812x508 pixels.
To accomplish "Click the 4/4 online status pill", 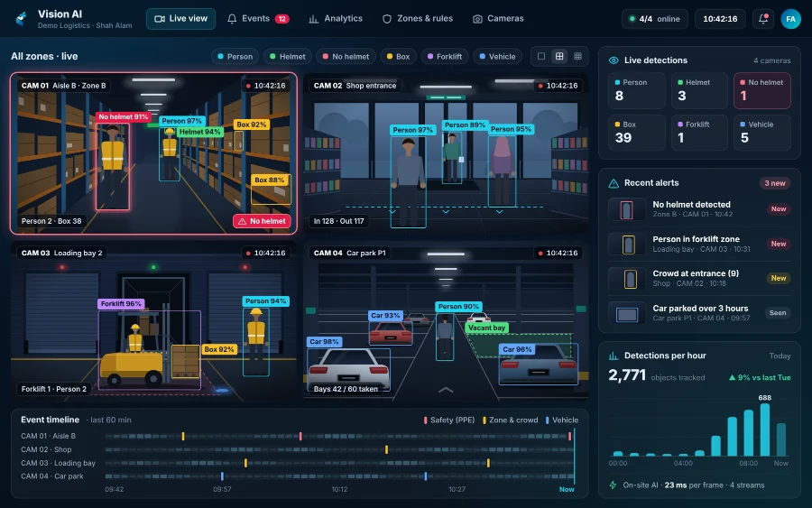I will point(655,19).
